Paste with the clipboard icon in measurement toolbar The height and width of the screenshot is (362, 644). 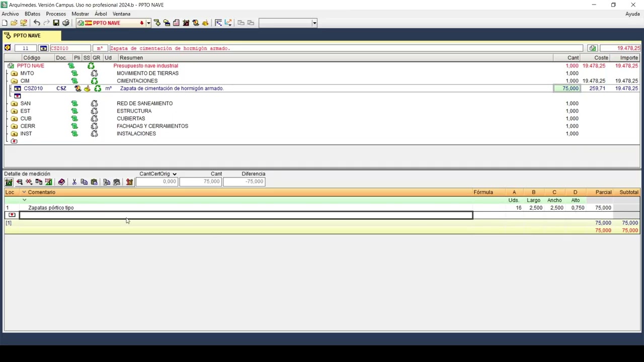pos(94,182)
